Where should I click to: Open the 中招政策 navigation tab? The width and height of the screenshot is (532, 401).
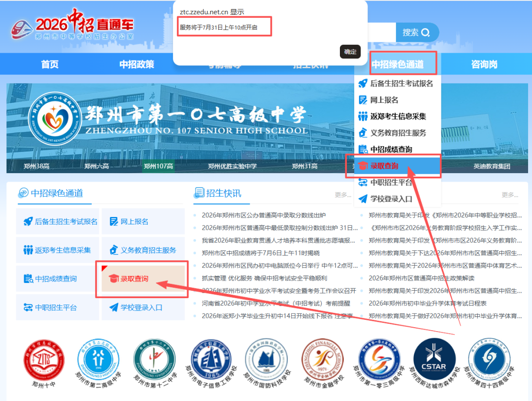point(137,64)
